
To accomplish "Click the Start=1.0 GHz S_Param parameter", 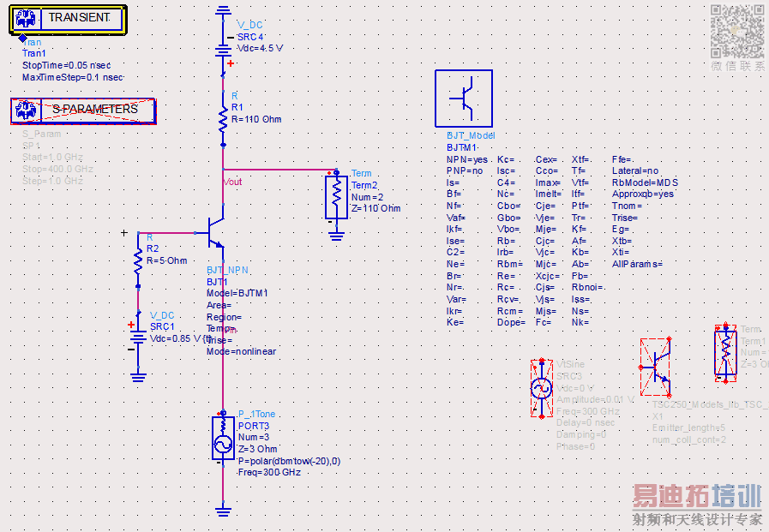I will point(52,158).
